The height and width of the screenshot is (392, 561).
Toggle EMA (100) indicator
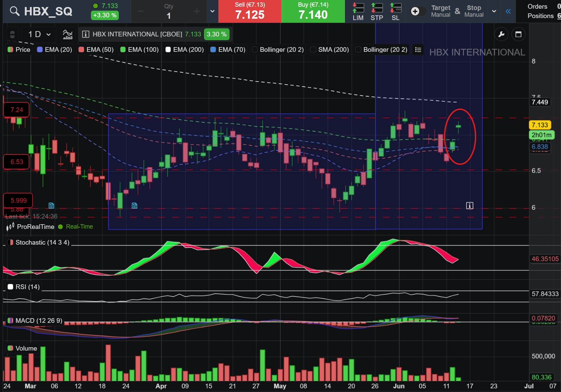point(139,49)
